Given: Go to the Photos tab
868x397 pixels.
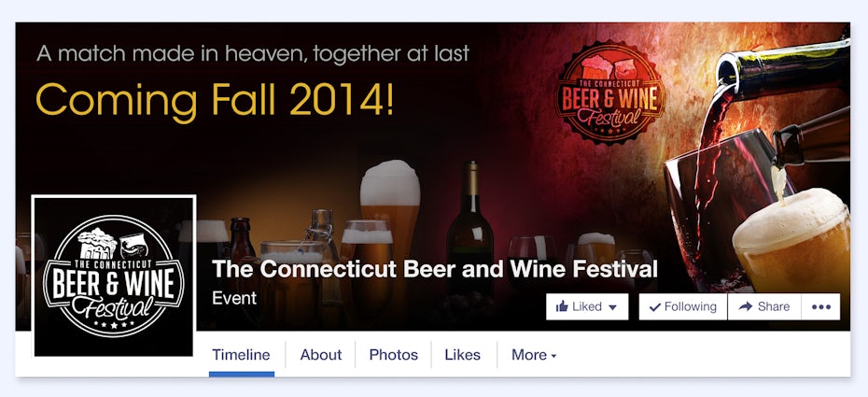Looking at the screenshot, I should pos(392,355).
